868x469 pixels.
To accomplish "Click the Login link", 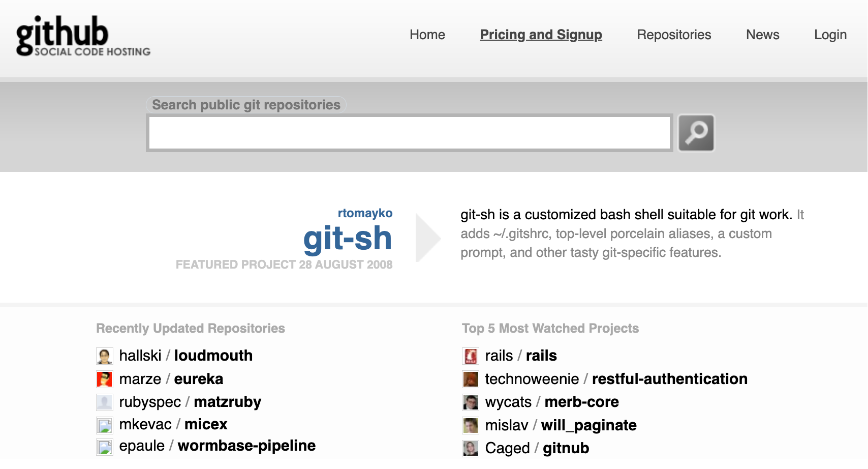I will point(830,35).
